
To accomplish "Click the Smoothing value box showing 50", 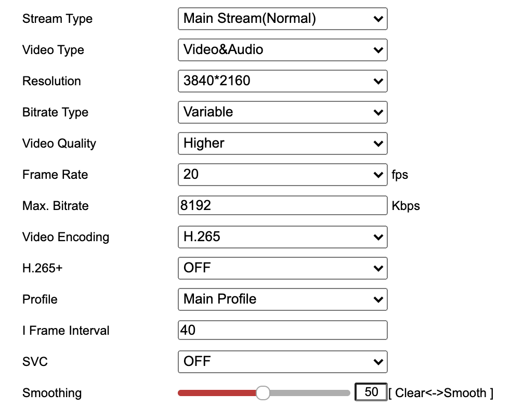I will point(371,392).
